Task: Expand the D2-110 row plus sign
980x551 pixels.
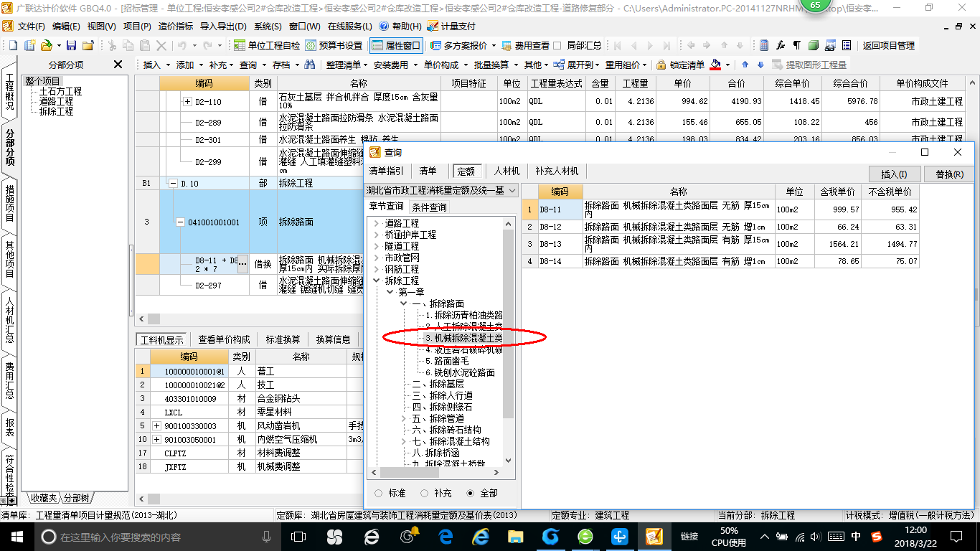Action: (188, 102)
